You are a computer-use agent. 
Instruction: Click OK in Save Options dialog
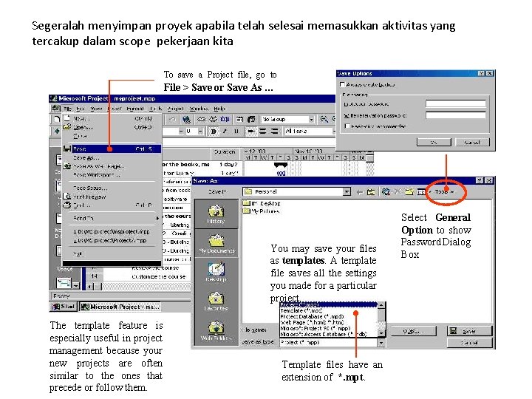(434, 142)
